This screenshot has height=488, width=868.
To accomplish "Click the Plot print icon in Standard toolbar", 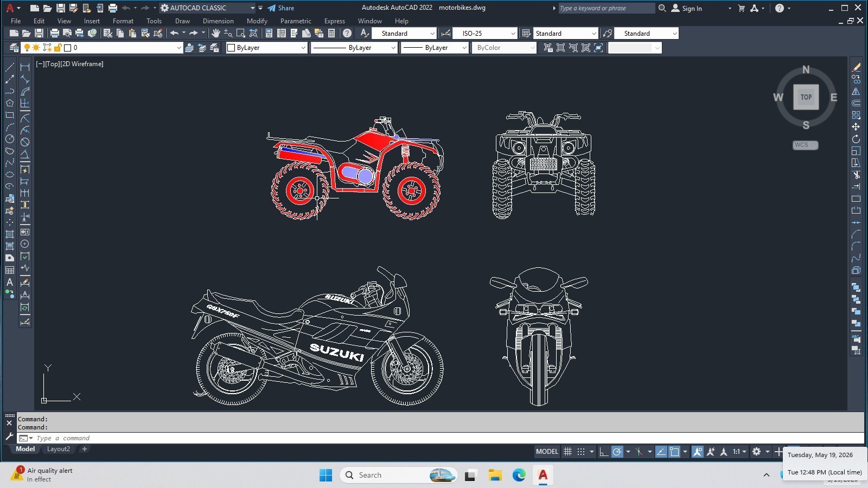I will [54, 33].
